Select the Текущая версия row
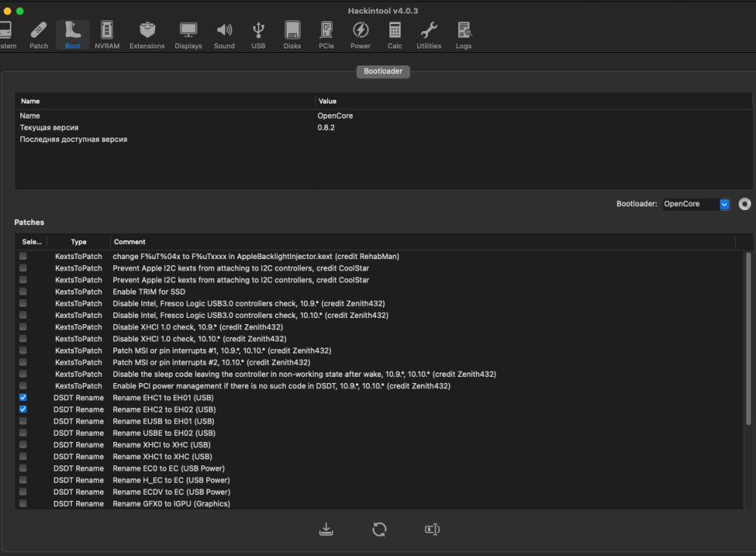 coord(383,128)
